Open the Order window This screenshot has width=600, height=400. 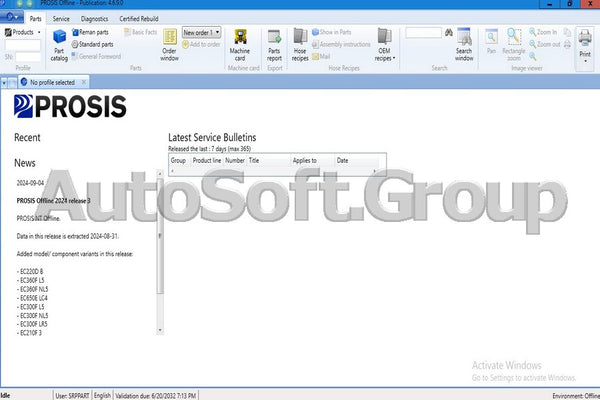click(x=169, y=45)
